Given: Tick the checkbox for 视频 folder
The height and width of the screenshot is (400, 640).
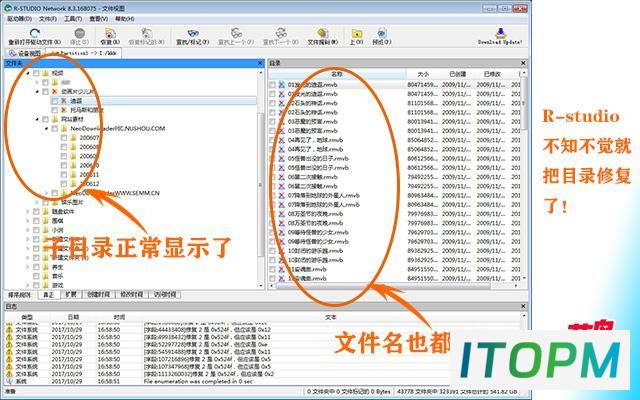Looking at the screenshot, I should (36, 73).
